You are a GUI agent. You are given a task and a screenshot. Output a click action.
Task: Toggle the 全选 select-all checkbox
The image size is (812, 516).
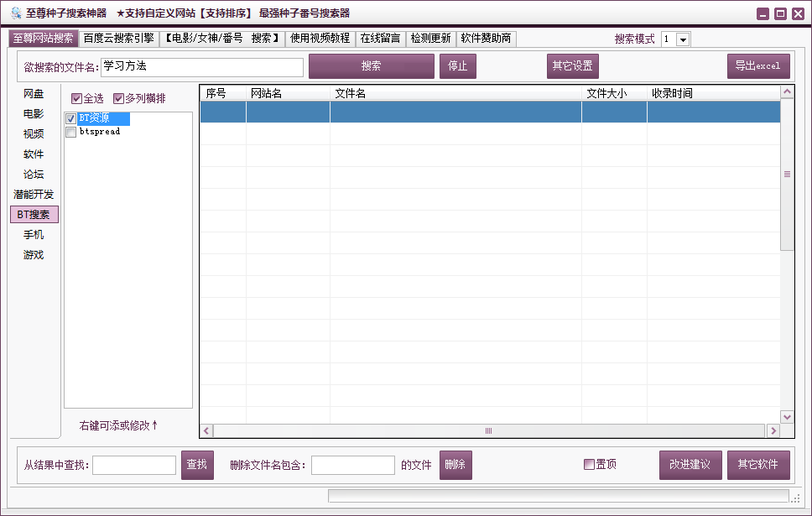(75, 98)
